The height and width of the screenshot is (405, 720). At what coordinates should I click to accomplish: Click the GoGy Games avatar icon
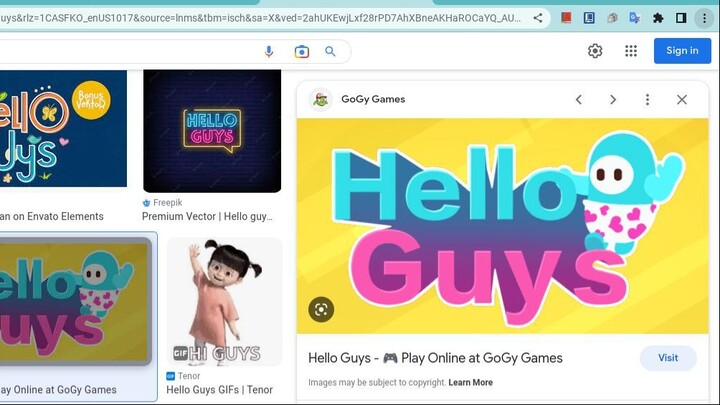(x=321, y=99)
